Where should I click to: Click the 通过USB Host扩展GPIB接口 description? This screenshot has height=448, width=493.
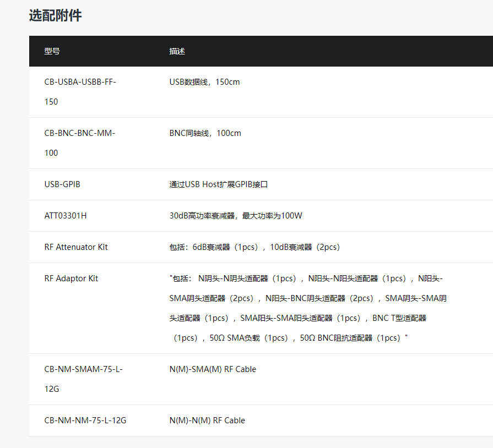pyautogui.click(x=218, y=184)
